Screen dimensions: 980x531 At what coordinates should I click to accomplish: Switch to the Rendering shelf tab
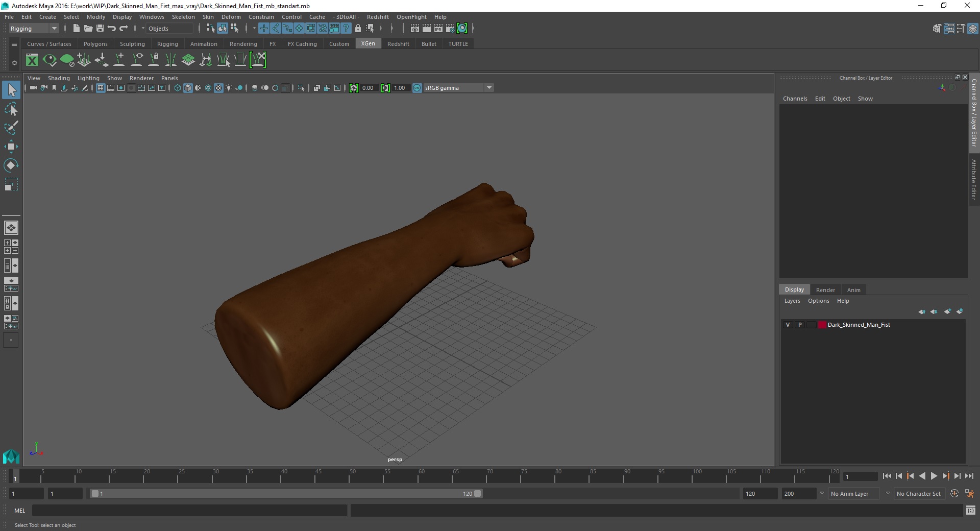coord(243,44)
